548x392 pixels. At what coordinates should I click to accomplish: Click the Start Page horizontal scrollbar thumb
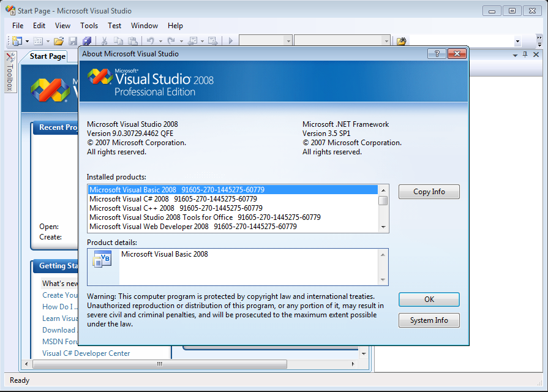click(x=160, y=364)
